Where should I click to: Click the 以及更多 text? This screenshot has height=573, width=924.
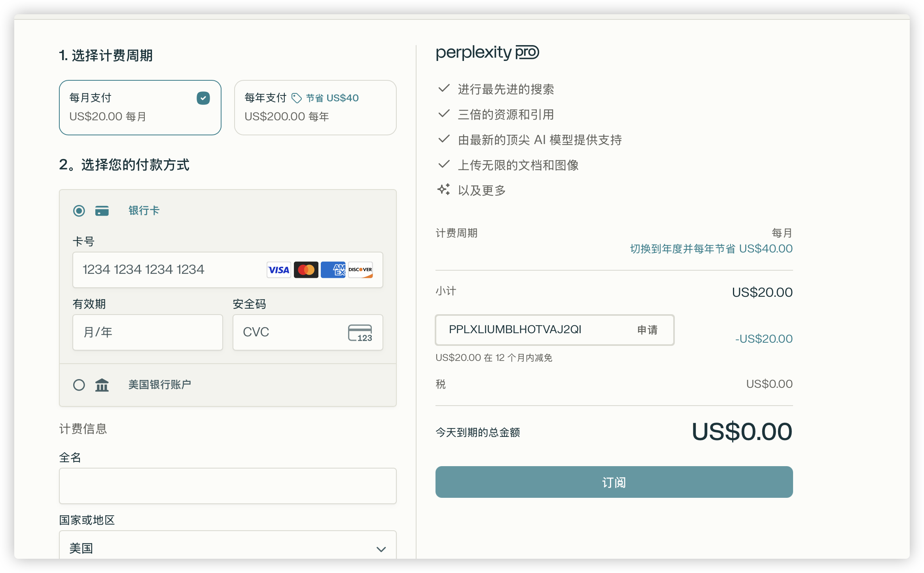point(482,190)
